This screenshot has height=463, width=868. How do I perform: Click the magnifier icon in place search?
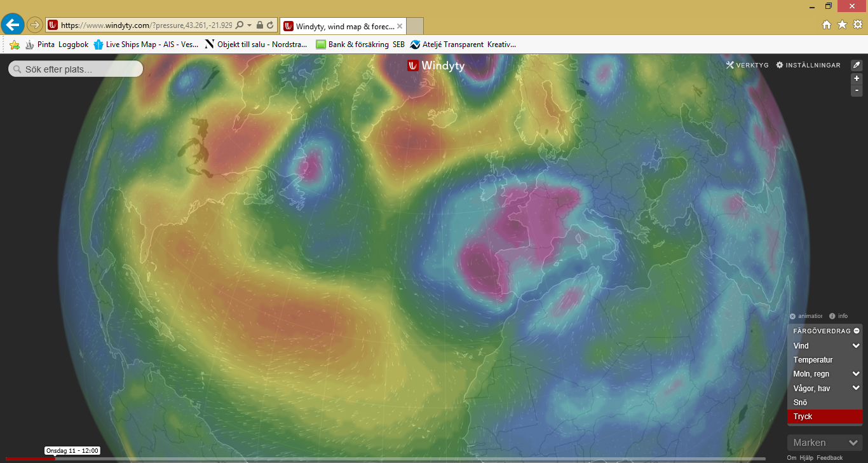17,69
